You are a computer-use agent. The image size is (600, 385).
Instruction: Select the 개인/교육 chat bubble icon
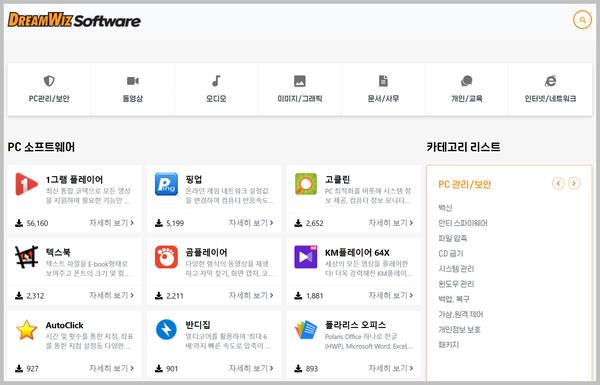click(x=466, y=81)
